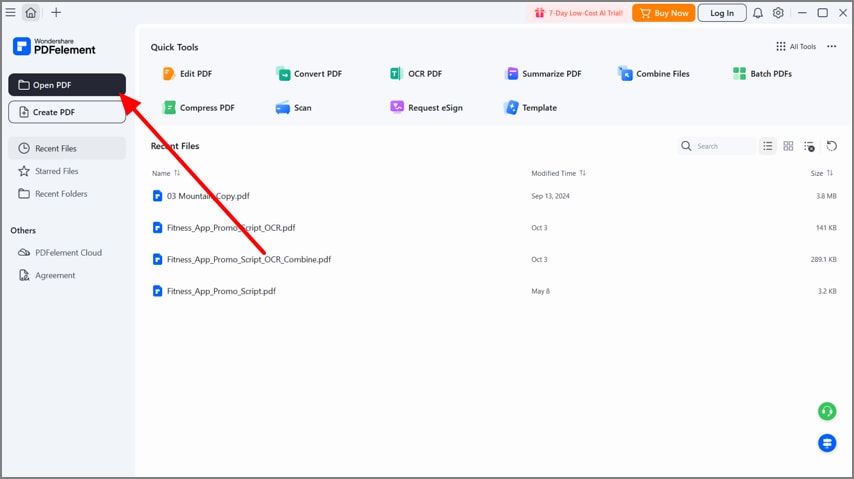Launch the Scan tool
This screenshot has width=854, height=479.
point(294,108)
